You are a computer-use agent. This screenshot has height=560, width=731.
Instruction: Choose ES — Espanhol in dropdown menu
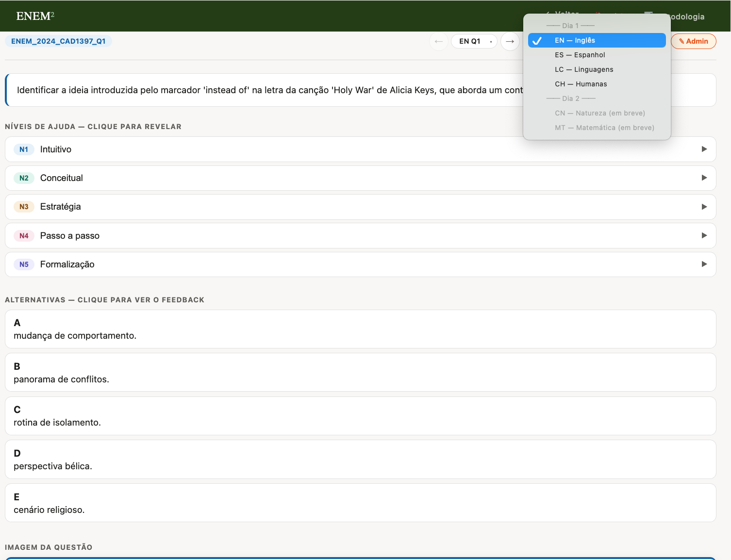click(x=597, y=55)
